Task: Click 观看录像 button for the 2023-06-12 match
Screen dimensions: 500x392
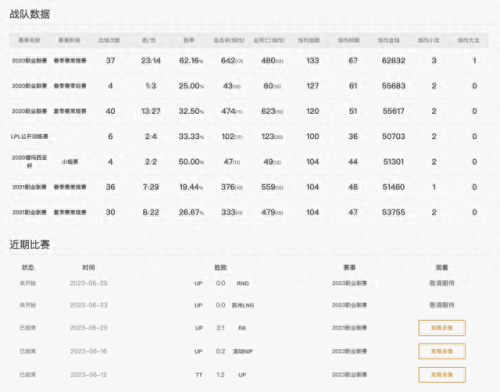Action: click(x=442, y=375)
